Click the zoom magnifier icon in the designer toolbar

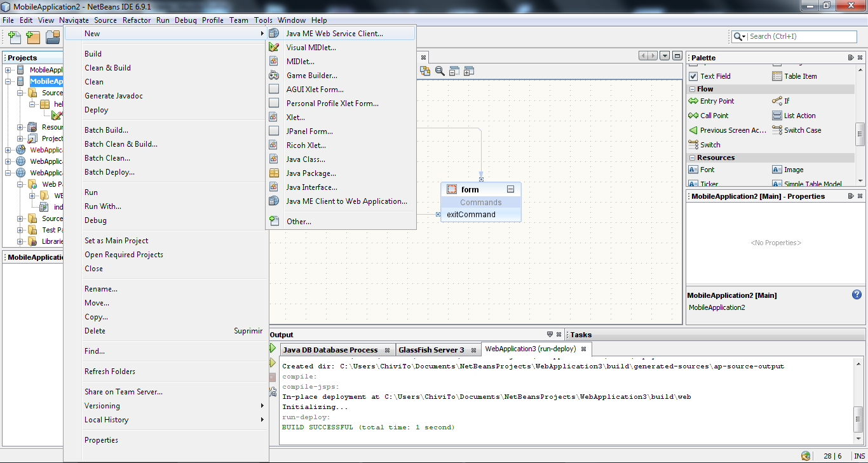pyautogui.click(x=440, y=71)
